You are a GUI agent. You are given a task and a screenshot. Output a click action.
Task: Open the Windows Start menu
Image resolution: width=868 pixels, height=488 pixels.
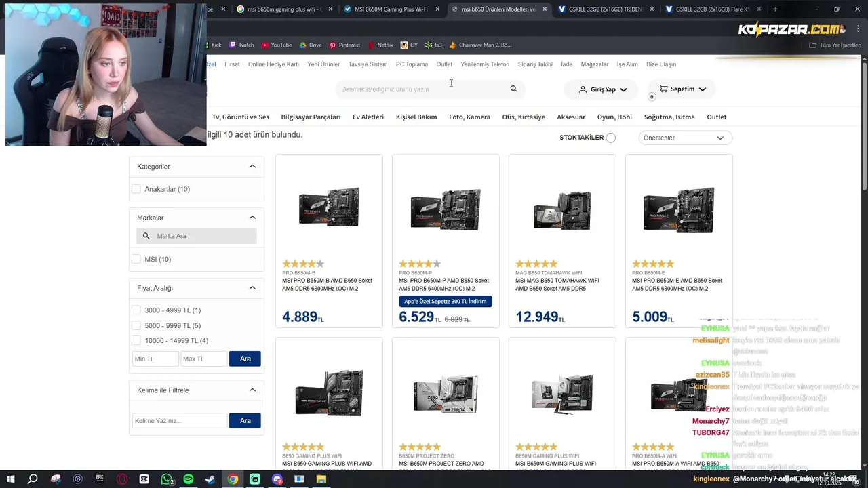[x=11, y=479]
